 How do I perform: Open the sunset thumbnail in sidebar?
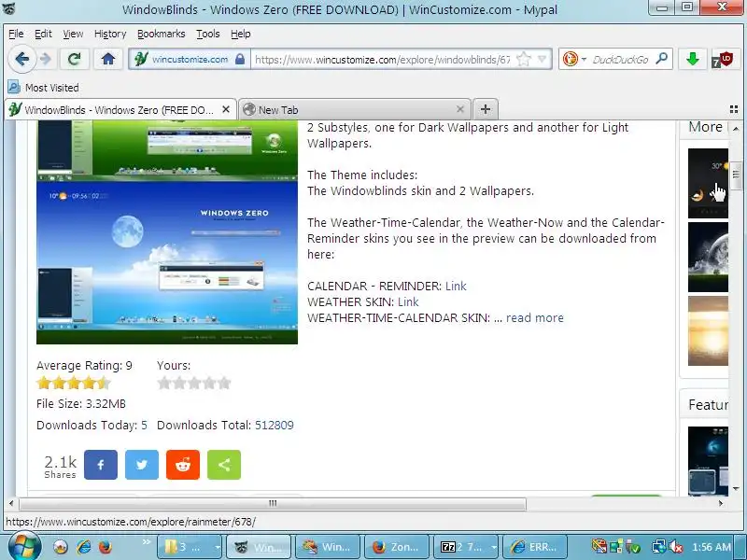[708, 331]
